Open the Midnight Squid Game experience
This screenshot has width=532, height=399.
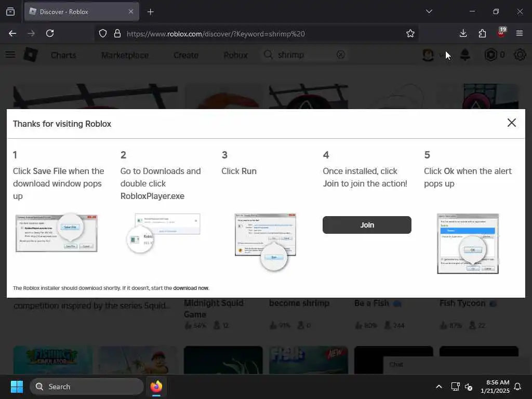click(214, 309)
